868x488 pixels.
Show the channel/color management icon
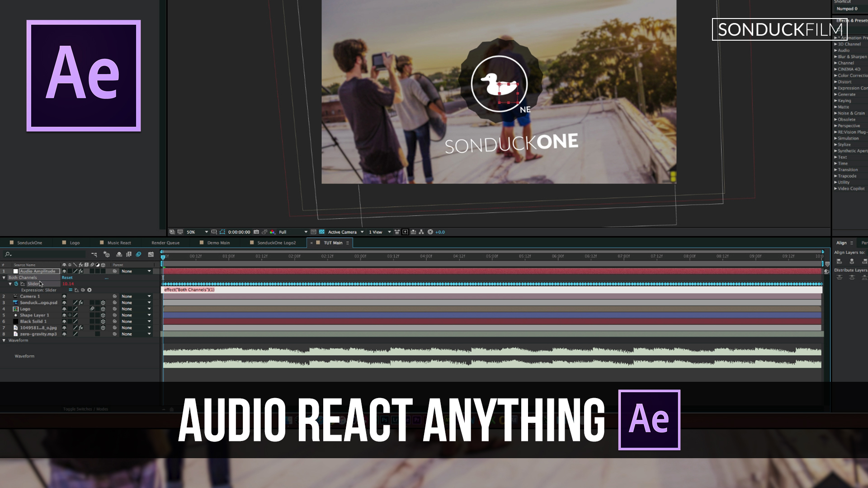point(273,232)
